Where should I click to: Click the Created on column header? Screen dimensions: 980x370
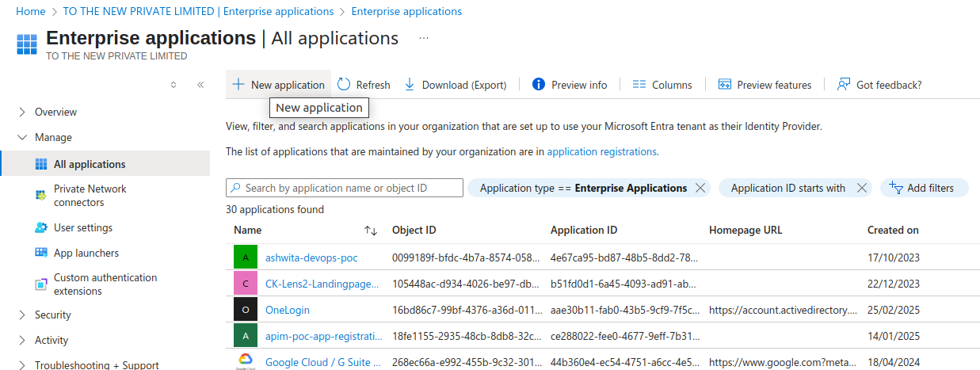point(893,231)
